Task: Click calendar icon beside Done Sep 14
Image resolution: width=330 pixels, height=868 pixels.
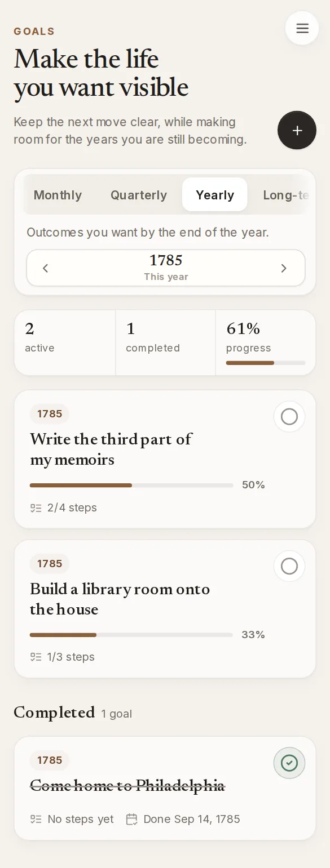Action: pos(132,819)
